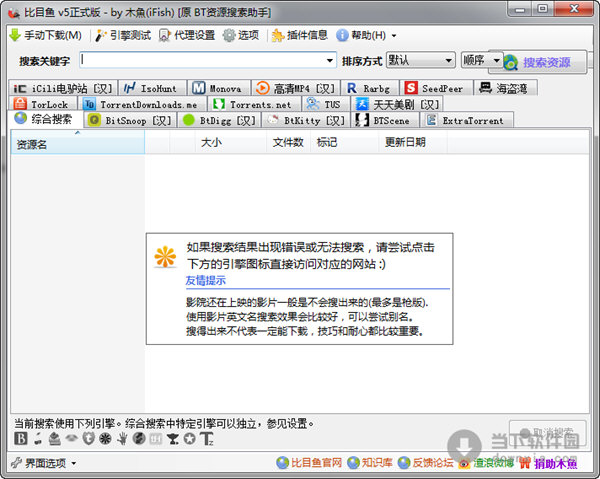Click the download-tray engine icon next to cherries

pos(55,439)
